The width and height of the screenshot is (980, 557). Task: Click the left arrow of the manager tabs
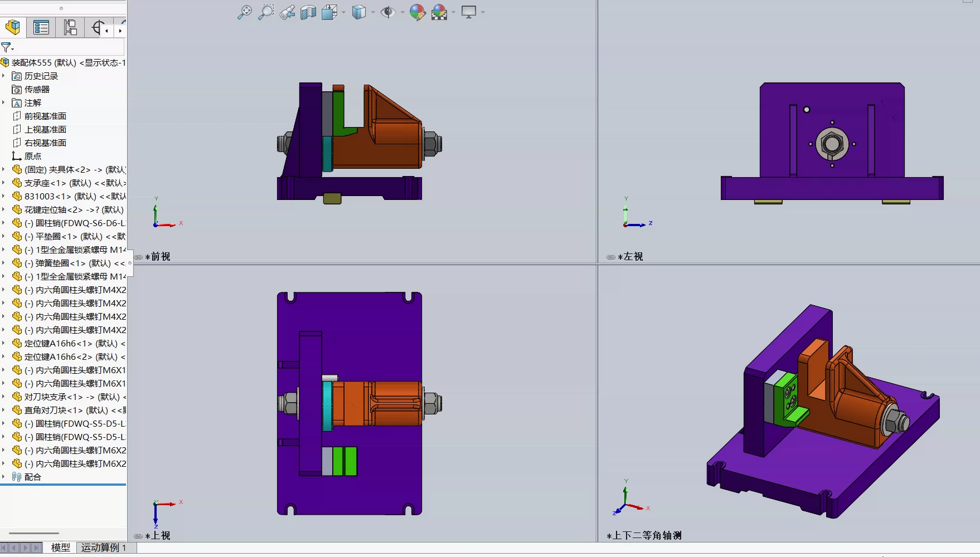107,31
